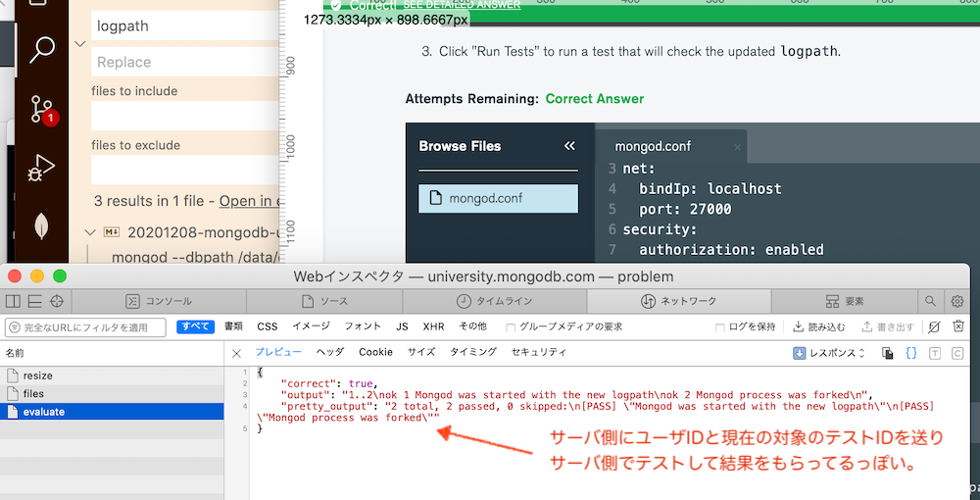980x500 pixels.
Task: Collapse the search replace toggle chevron
Action: 80,44
